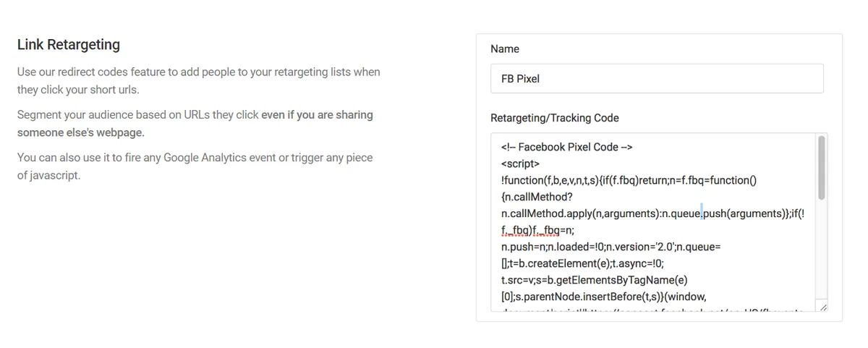The height and width of the screenshot is (348, 868).
Task: Click the paragraph mentioning Google Analytics event
Action: coord(195,166)
